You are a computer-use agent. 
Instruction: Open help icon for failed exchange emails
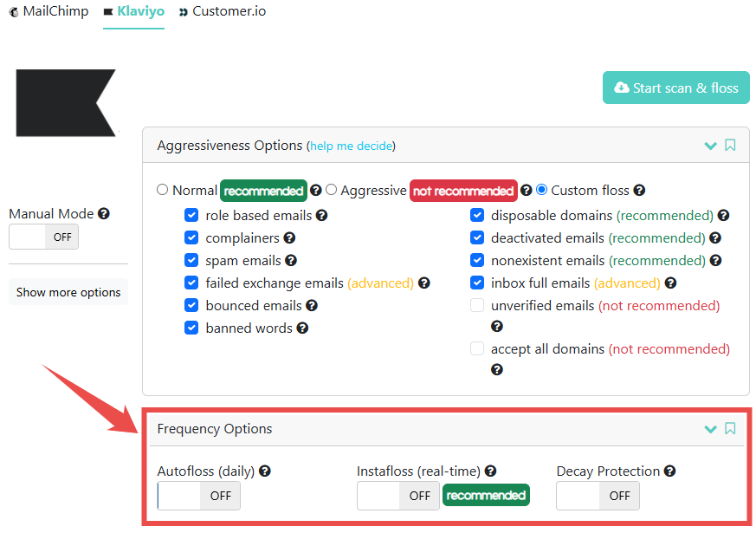tap(423, 283)
